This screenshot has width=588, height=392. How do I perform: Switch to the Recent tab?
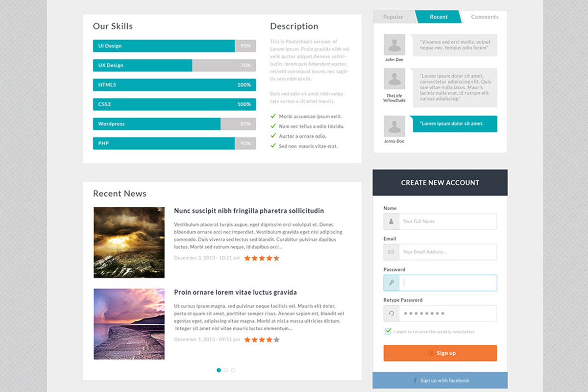439,17
